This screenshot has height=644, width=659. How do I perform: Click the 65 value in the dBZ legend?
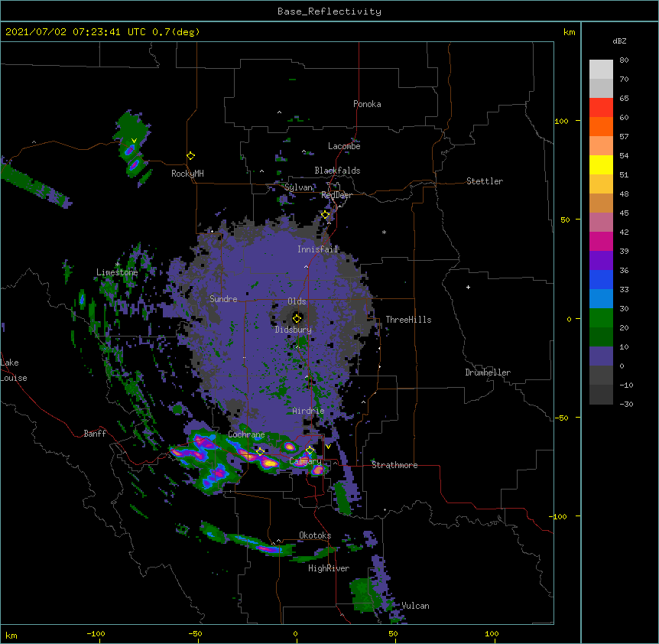[624, 99]
